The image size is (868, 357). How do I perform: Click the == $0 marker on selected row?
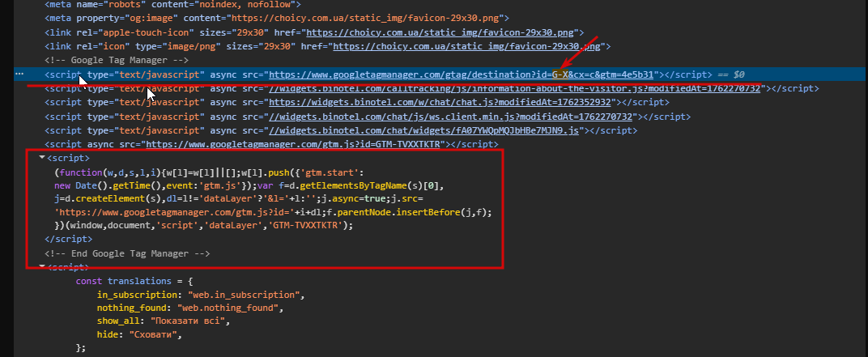click(x=730, y=74)
